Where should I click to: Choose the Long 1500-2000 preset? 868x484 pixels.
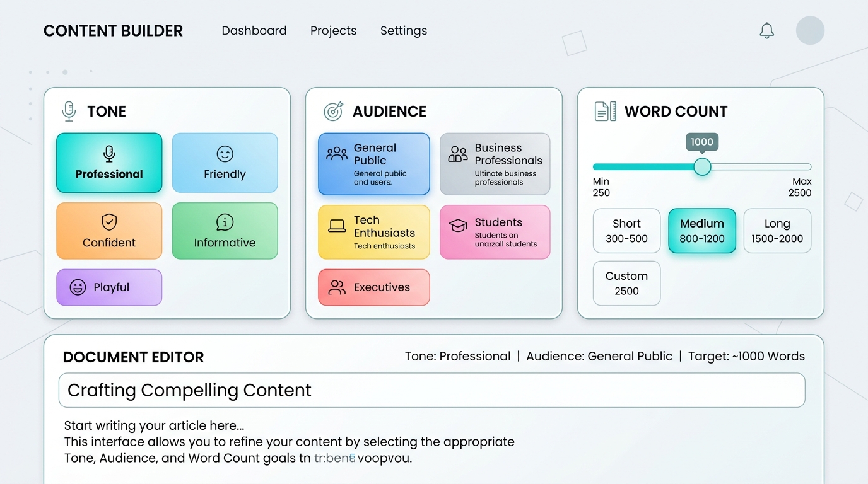(x=777, y=231)
